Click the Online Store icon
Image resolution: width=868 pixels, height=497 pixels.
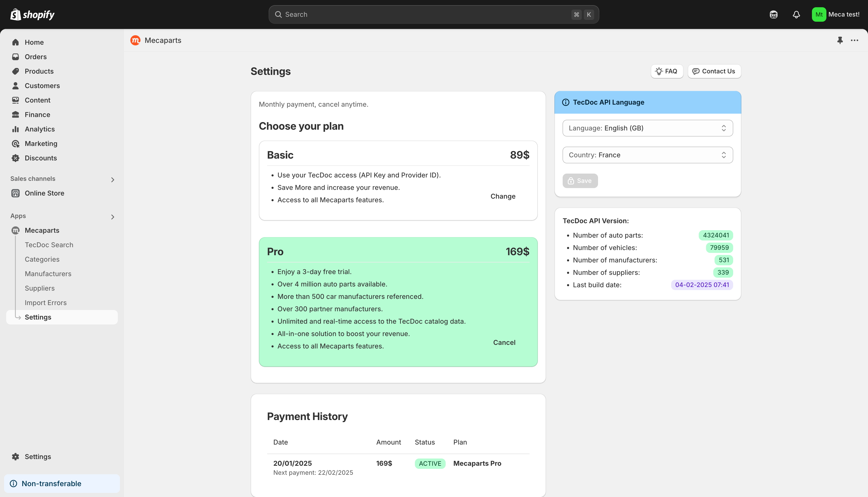click(x=15, y=193)
